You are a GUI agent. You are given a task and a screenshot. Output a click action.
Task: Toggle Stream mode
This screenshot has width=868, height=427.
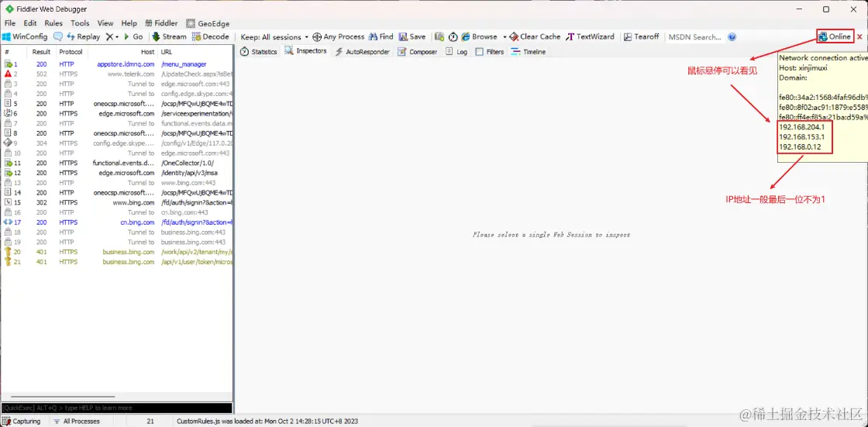pyautogui.click(x=170, y=36)
